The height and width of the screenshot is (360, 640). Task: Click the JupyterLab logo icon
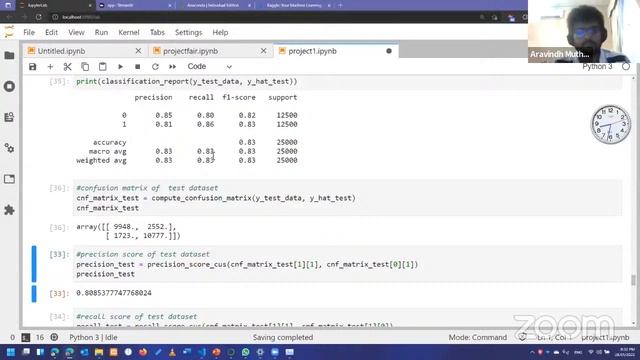click(9, 32)
